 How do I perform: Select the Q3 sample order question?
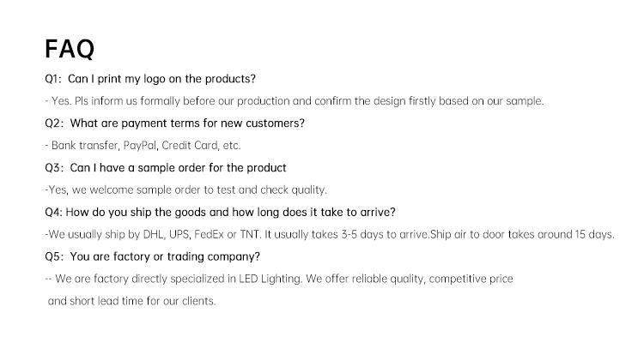(166, 167)
